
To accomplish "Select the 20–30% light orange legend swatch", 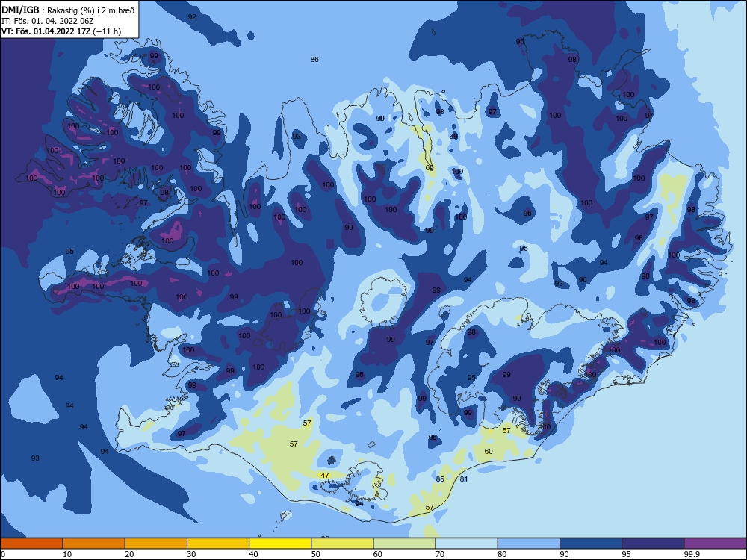I will tap(156, 544).
